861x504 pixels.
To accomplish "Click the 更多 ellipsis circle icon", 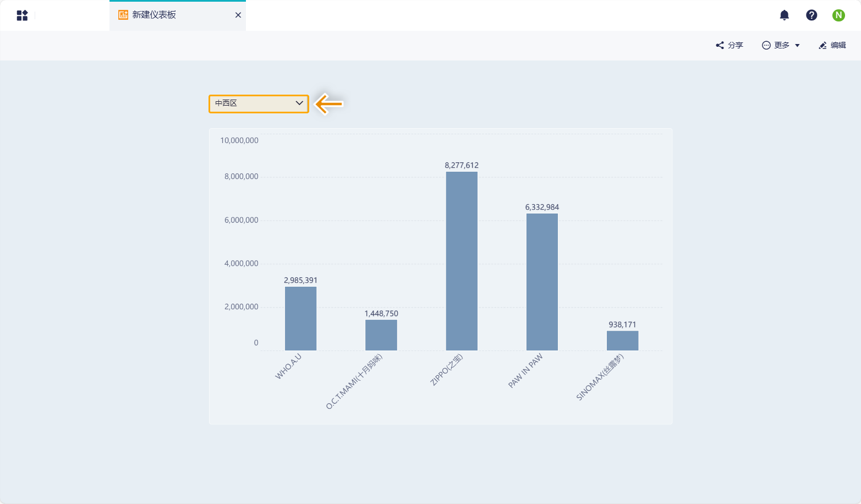I will click(x=766, y=45).
